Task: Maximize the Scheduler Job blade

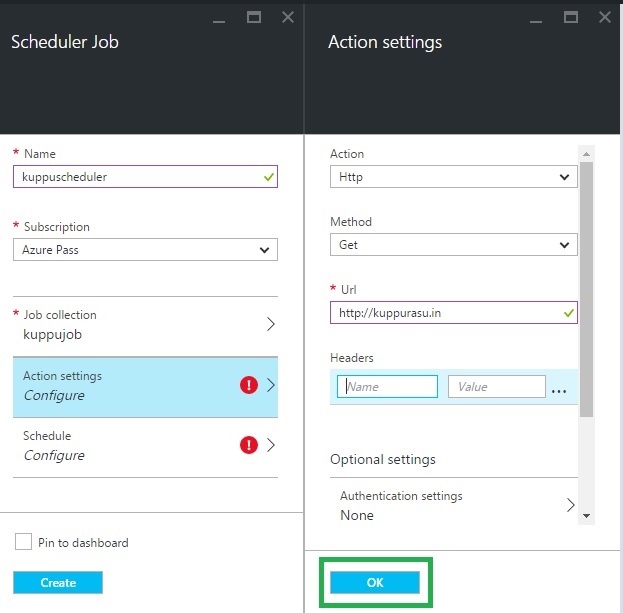Action: [254, 17]
